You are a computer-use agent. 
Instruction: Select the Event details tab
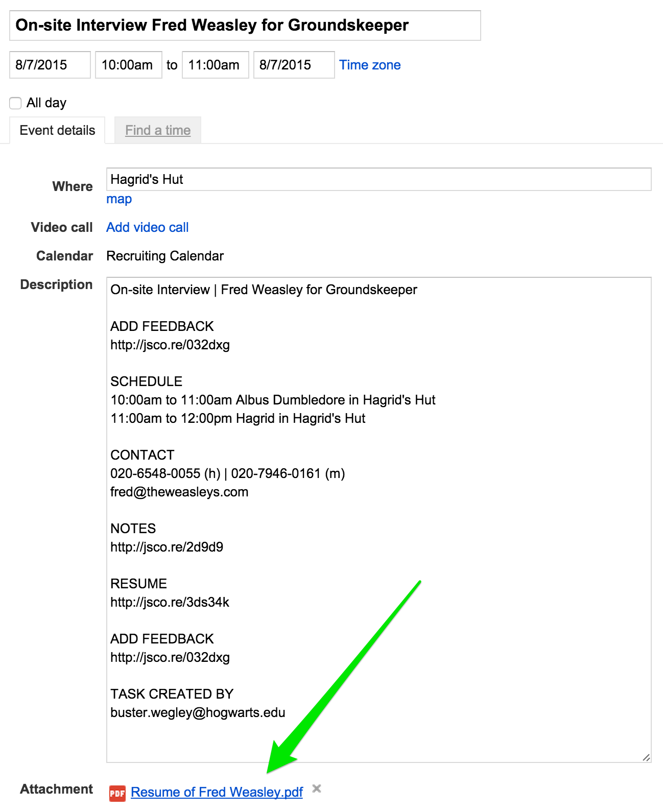pyautogui.click(x=57, y=130)
